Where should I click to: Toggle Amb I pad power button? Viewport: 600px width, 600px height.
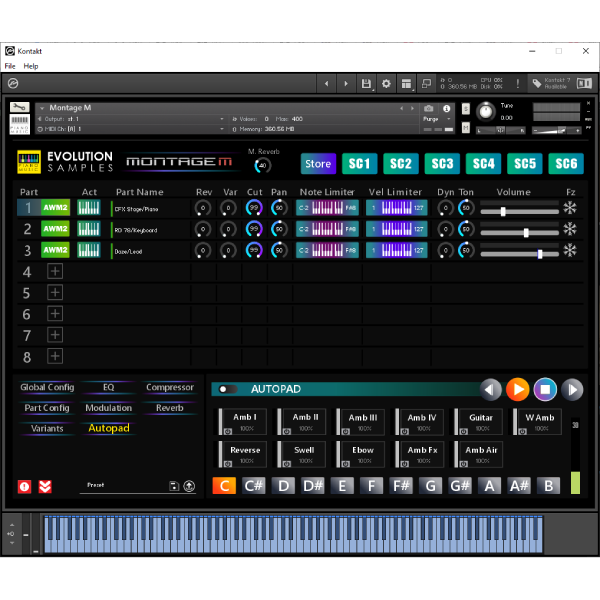point(228,432)
